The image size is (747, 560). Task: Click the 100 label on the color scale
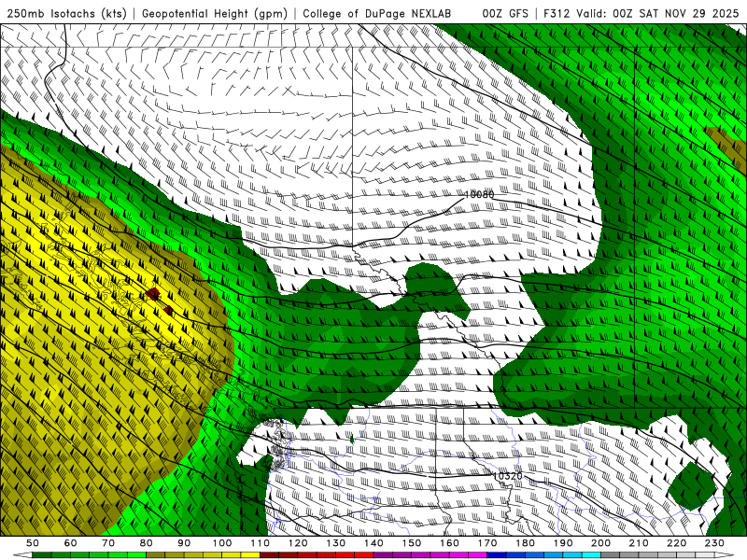[222, 543]
